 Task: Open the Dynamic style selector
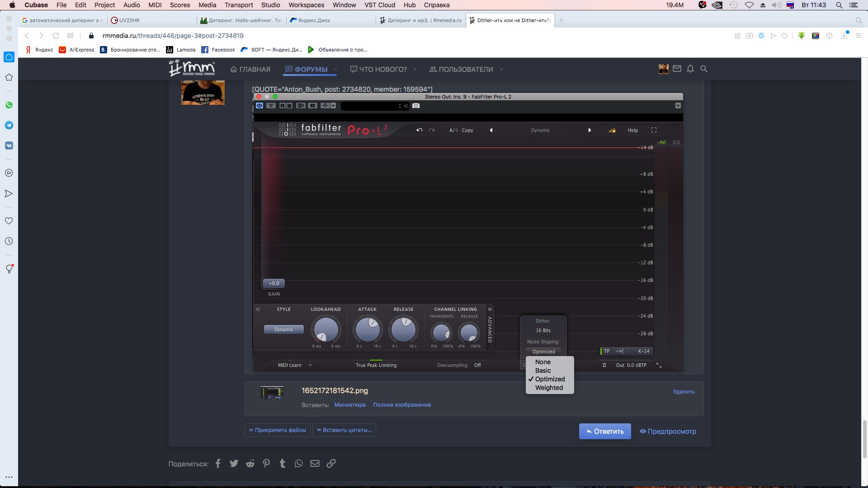tap(284, 329)
